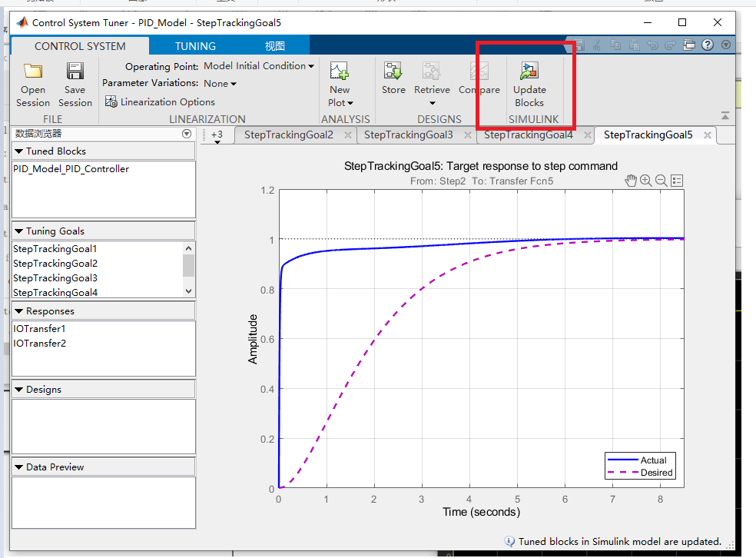Open the Parameter Variations None dropdown
Screen dimensions: 756x558
coord(220,83)
